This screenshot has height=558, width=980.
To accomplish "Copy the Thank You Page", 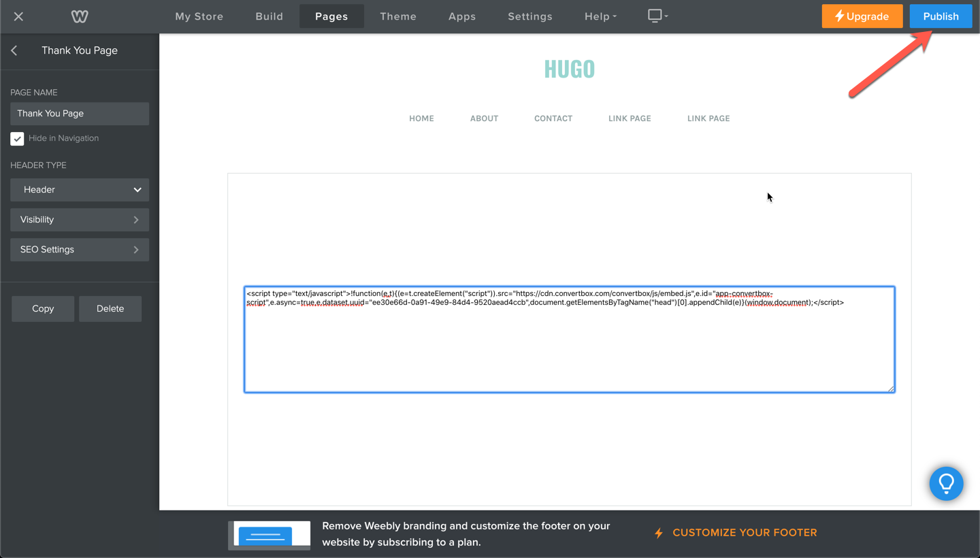I will tap(43, 309).
